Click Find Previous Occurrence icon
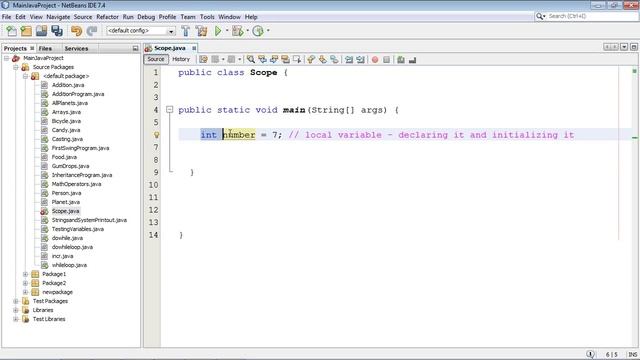Viewport: 640px width, 360px height. tap(262, 60)
